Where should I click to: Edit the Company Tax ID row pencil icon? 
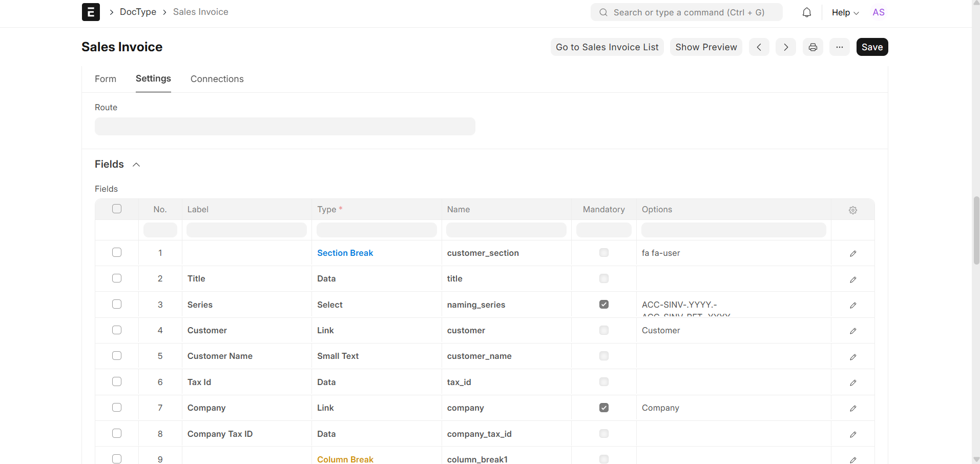[x=852, y=435]
